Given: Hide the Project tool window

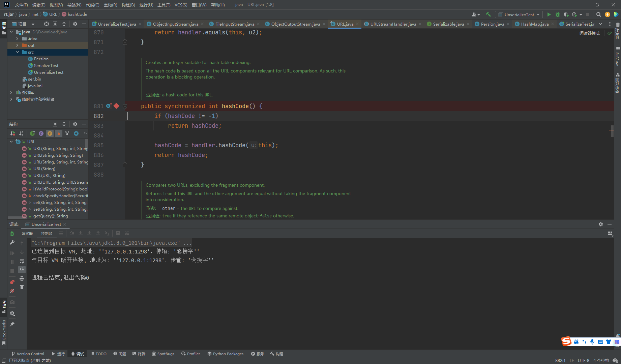Looking at the screenshot, I should tap(84, 24).
